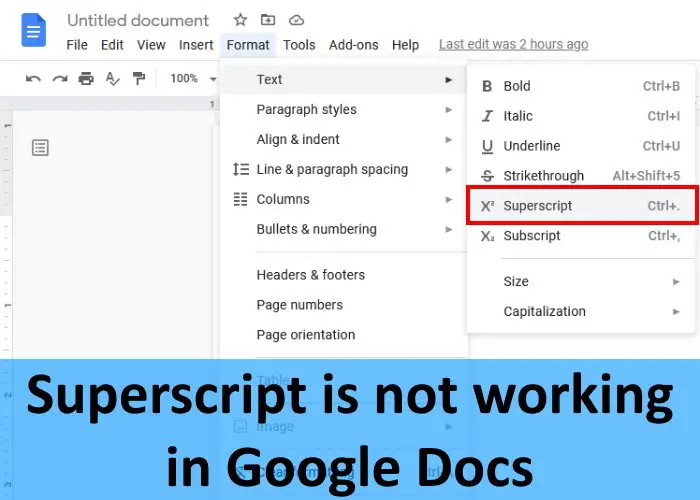Run the spell check icon
Viewport: 700px width, 500px height.
(x=112, y=79)
